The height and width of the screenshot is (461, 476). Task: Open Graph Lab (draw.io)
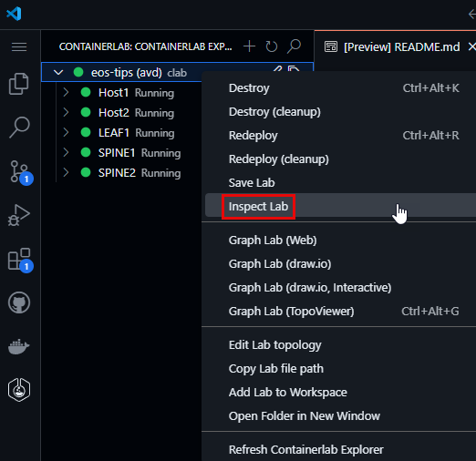[340, 264]
